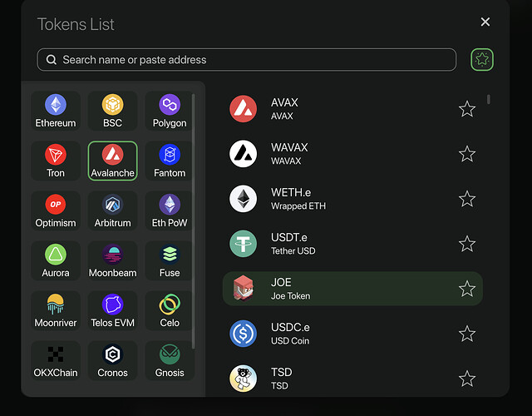Select USDC.e USD Coin token
532x416 pixels.
352,334
